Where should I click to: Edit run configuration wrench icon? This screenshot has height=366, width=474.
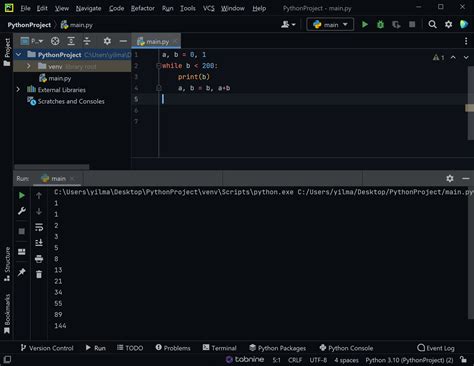[x=22, y=211]
